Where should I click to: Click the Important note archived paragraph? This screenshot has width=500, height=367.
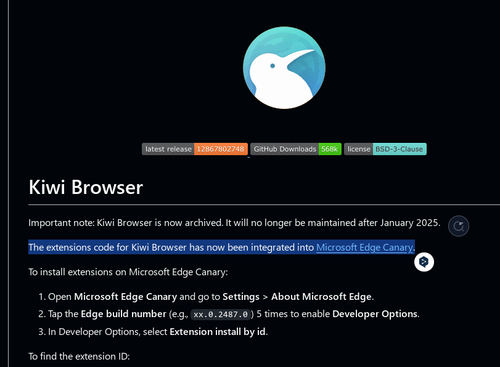coord(234,223)
